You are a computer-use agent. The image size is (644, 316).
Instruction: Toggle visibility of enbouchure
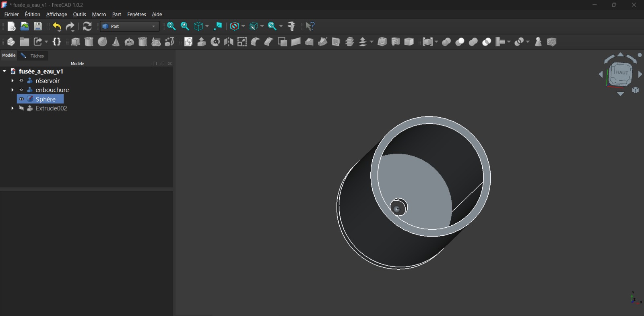[x=22, y=90]
